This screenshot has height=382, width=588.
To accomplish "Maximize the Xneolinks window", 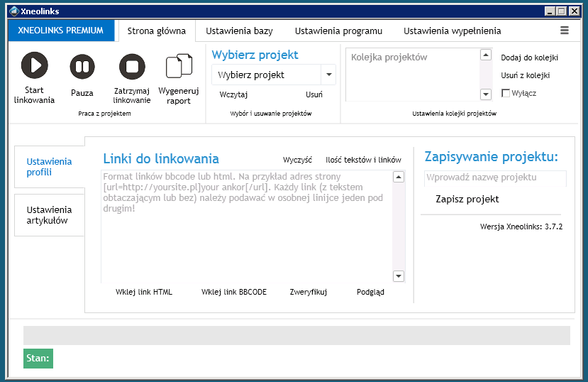I will [561, 11].
